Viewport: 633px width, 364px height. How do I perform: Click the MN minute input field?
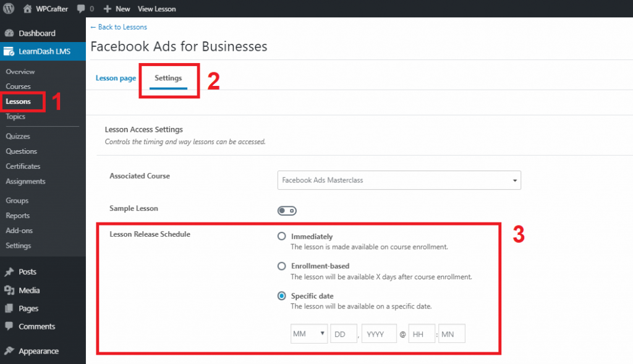[x=452, y=334]
